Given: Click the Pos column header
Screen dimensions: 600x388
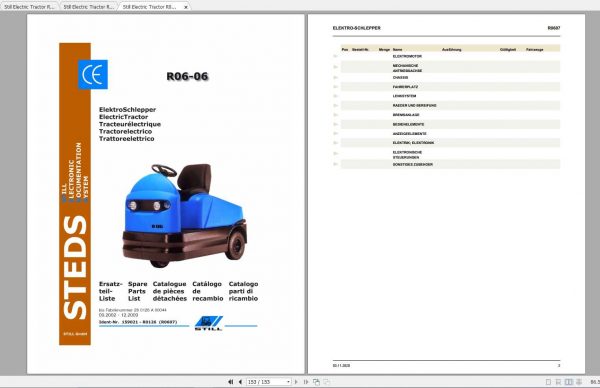Looking at the screenshot, I should [x=345, y=49].
